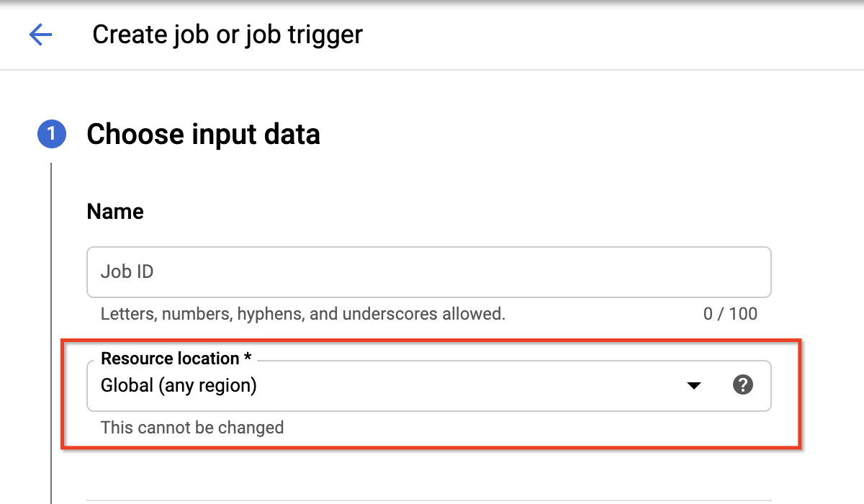Click the help question mark icon

tap(742, 385)
